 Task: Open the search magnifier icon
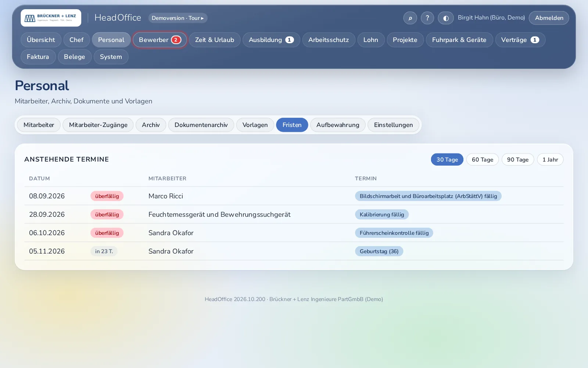pyautogui.click(x=410, y=18)
